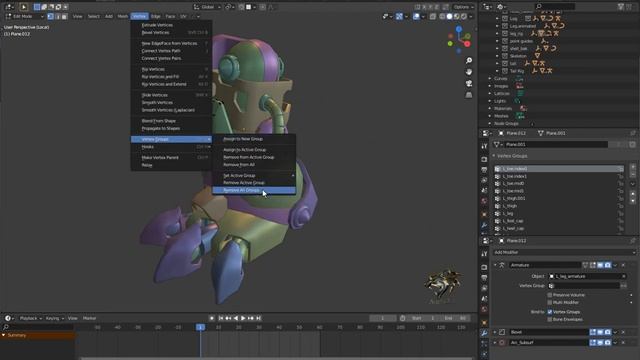Image resolution: width=640 pixels, height=360 pixels.
Task: Open the Add Modifier dropdown
Action: pyautogui.click(x=564, y=252)
